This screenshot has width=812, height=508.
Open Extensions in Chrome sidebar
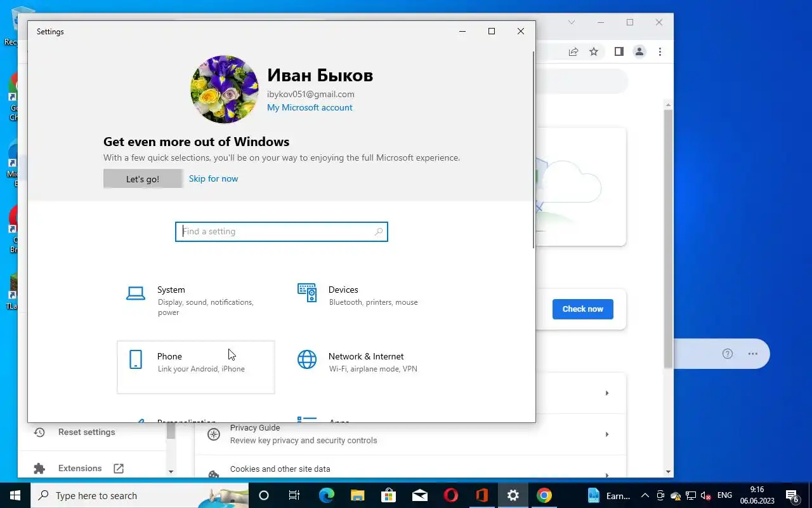[80, 468]
